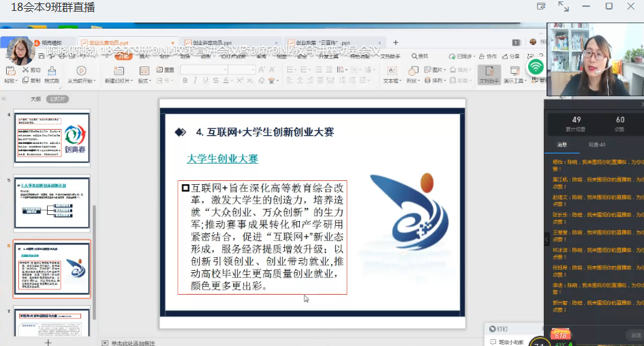Toggle underline text formatting

[x=204, y=81]
